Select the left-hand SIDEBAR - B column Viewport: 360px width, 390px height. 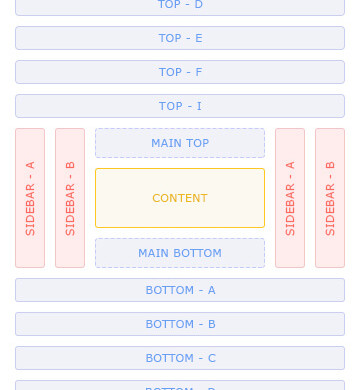pos(70,198)
